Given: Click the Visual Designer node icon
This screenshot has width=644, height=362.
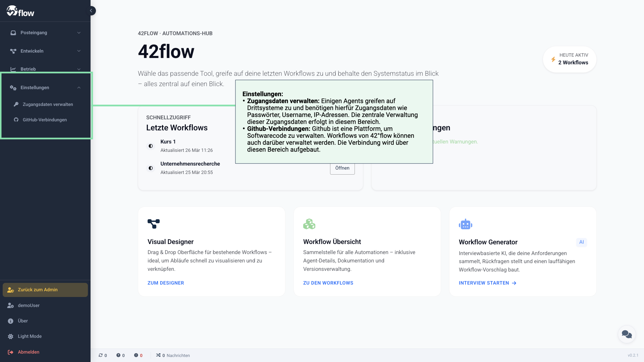Looking at the screenshot, I should (x=154, y=224).
